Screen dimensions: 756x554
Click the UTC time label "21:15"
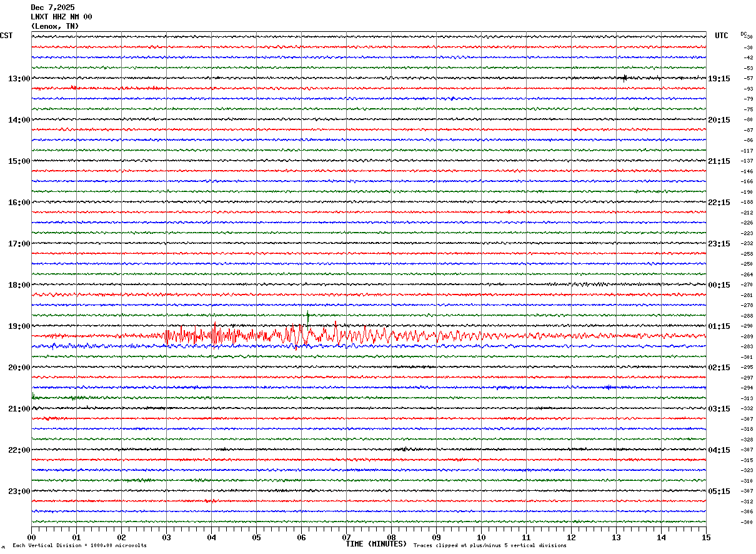click(719, 161)
